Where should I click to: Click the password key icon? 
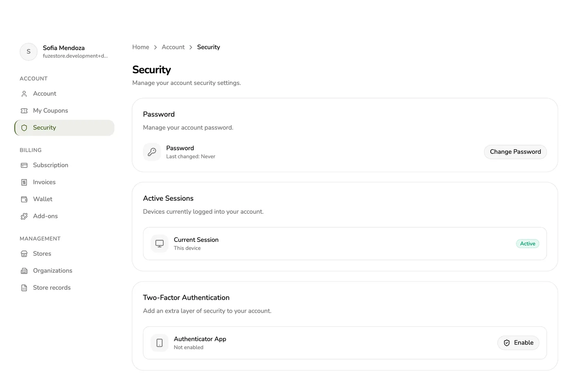[x=152, y=152]
